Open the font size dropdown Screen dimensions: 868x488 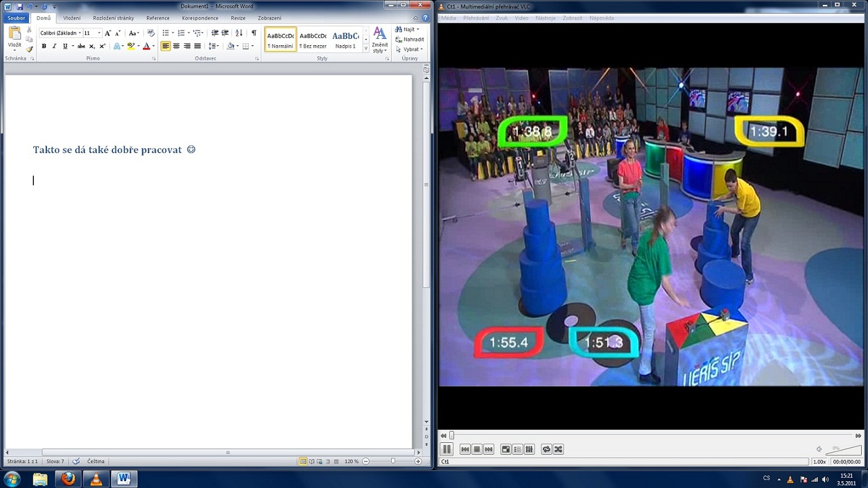pos(99,33)
